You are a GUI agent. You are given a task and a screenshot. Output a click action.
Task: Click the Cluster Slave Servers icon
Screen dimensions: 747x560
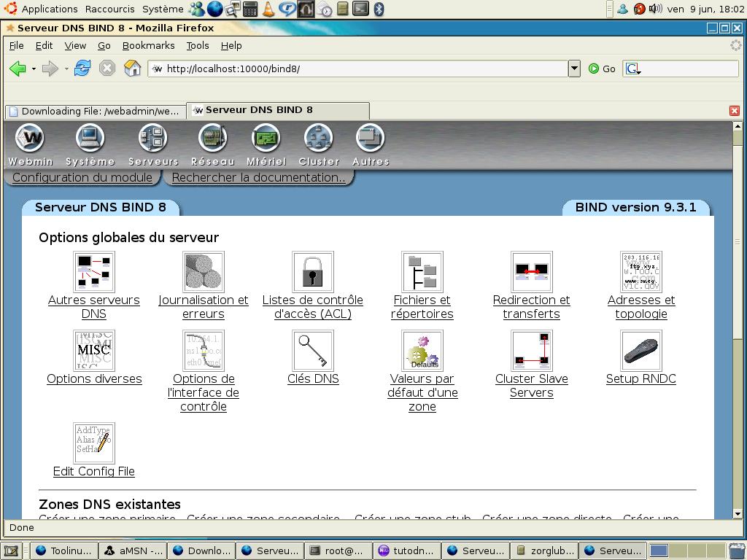[532, 351]
